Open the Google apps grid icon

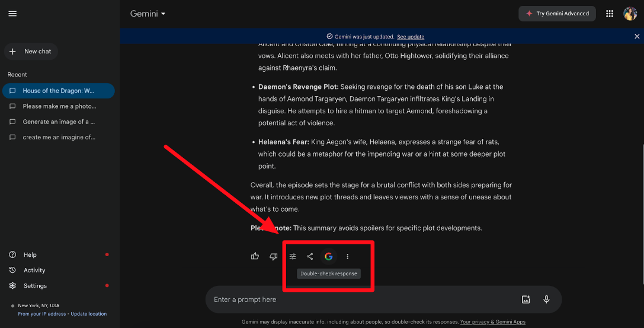click(x=610, y=14)
